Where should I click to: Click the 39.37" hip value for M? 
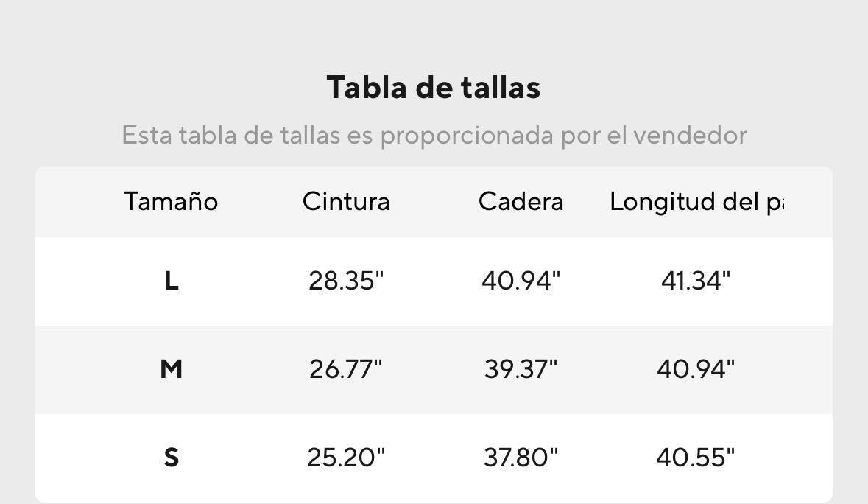(x=521, y=369)
